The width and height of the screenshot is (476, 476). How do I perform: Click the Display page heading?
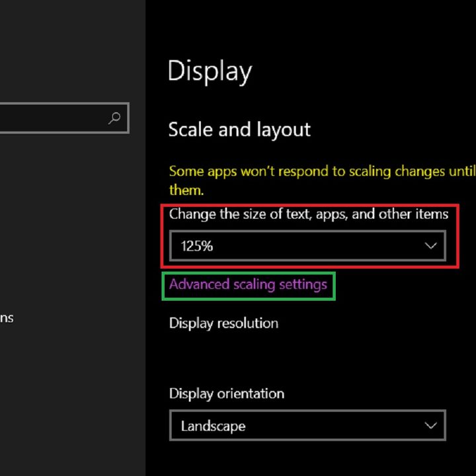[x=210, y=71]
